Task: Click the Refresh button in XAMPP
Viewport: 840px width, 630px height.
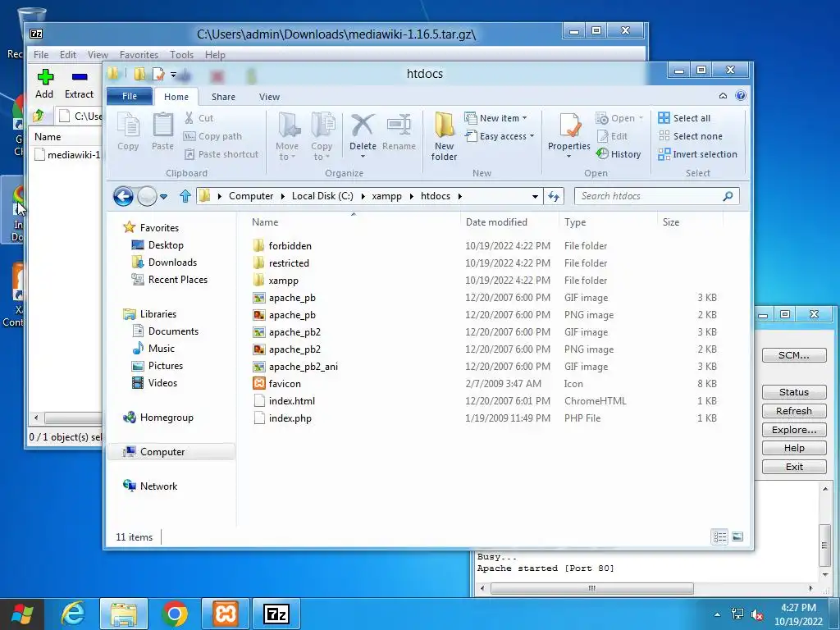Action: click(x=794, y=411)
